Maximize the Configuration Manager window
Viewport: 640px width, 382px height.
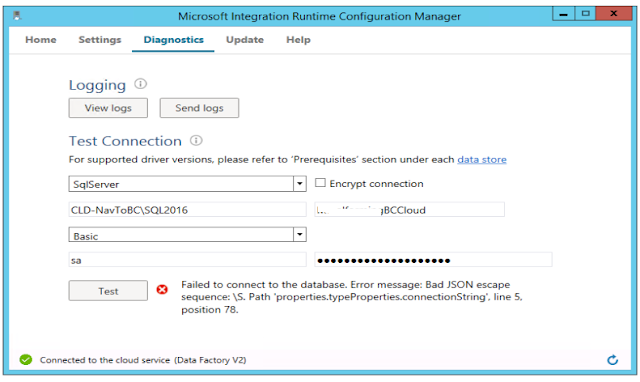(x=585, y=14)
